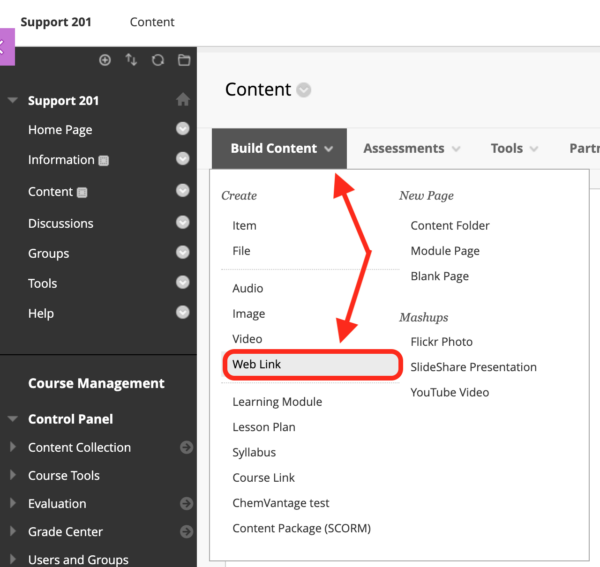Click the reorder menu items arrows icon
Image resolution: width=600 pixels, height=567 pixels.
(131, 60)
